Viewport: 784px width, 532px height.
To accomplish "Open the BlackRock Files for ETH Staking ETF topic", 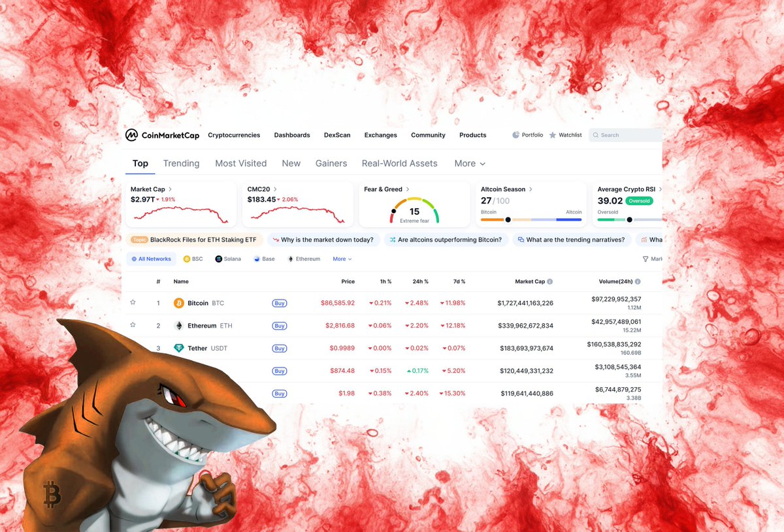I will [x=195, y=240].
